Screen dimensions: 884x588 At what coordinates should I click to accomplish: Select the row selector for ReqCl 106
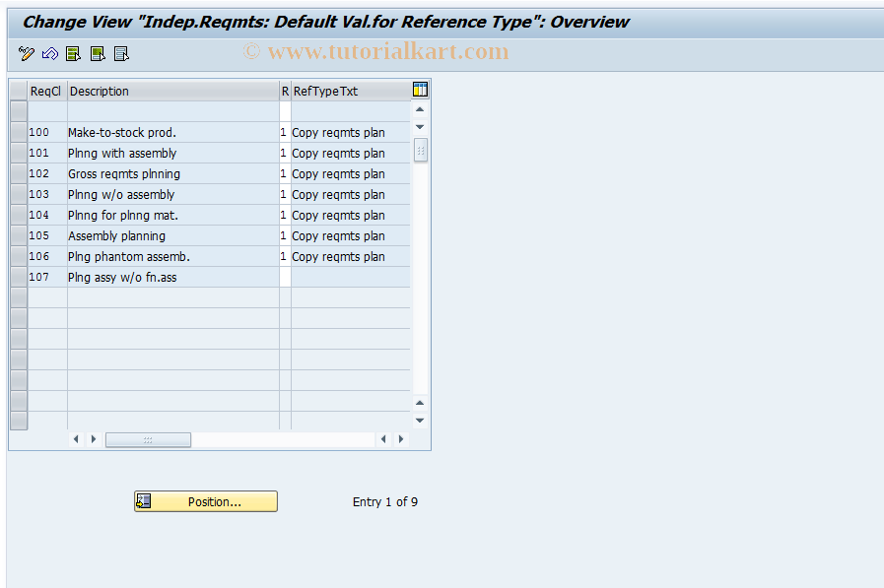click(x=19, y=256)
